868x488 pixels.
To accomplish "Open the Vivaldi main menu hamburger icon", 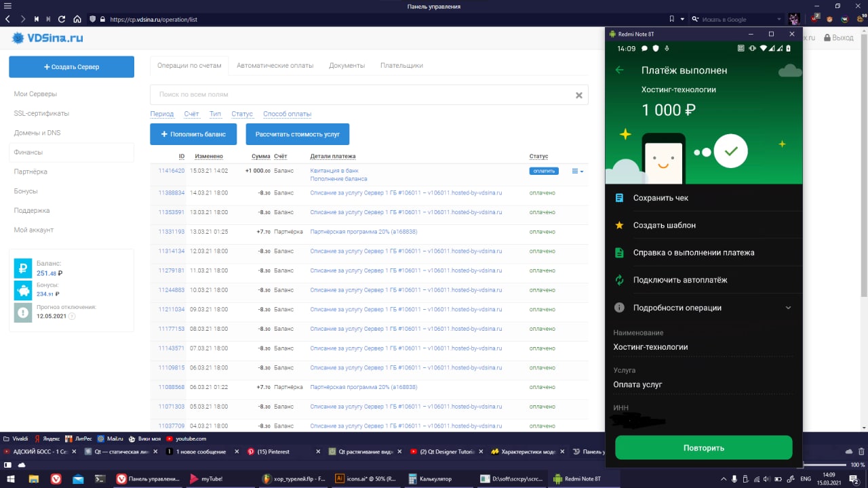I will coord(7,6).
